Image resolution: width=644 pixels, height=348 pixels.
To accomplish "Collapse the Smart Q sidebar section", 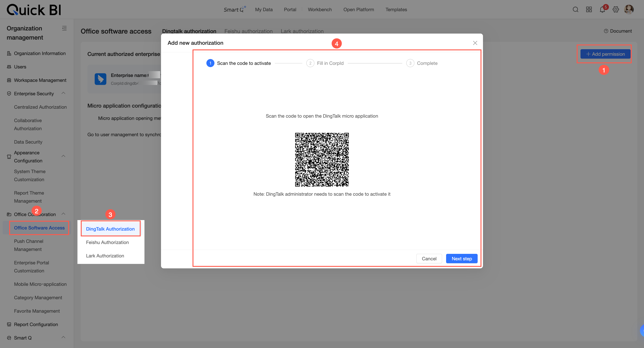I will [64, 337].
